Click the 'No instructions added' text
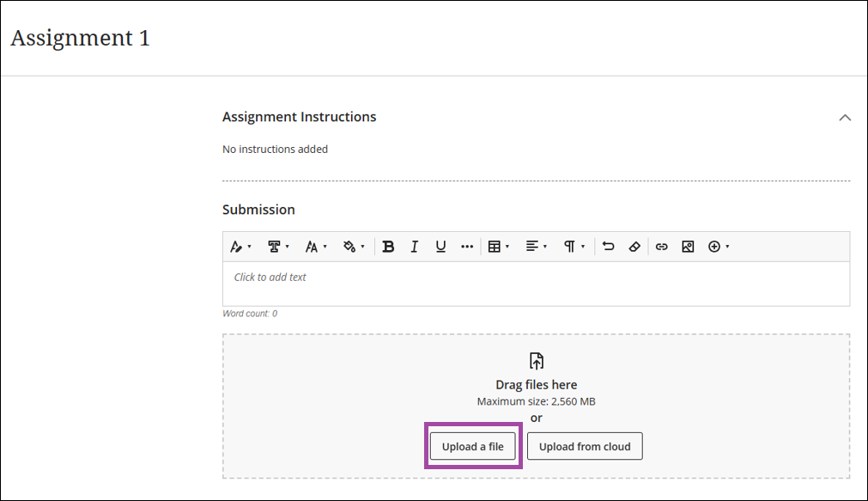This screenshot has height=501, width=868. [275, 149]
